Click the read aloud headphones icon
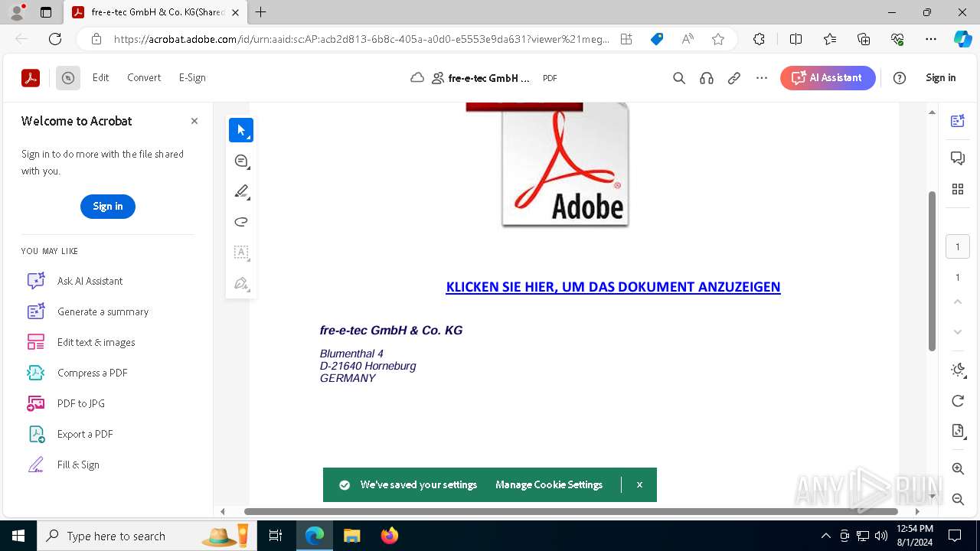The image size is (980, 551). 707,78
